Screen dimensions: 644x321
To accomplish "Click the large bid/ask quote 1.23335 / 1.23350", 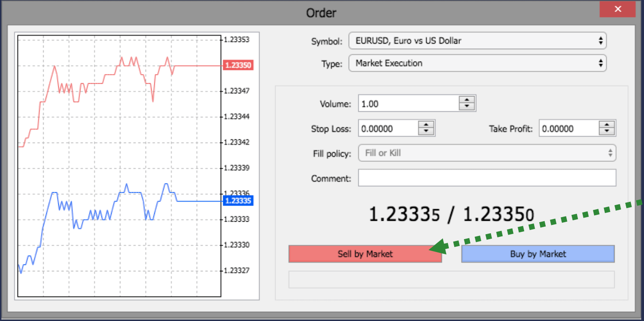I will pyautogui.click(x=450, y=212).
